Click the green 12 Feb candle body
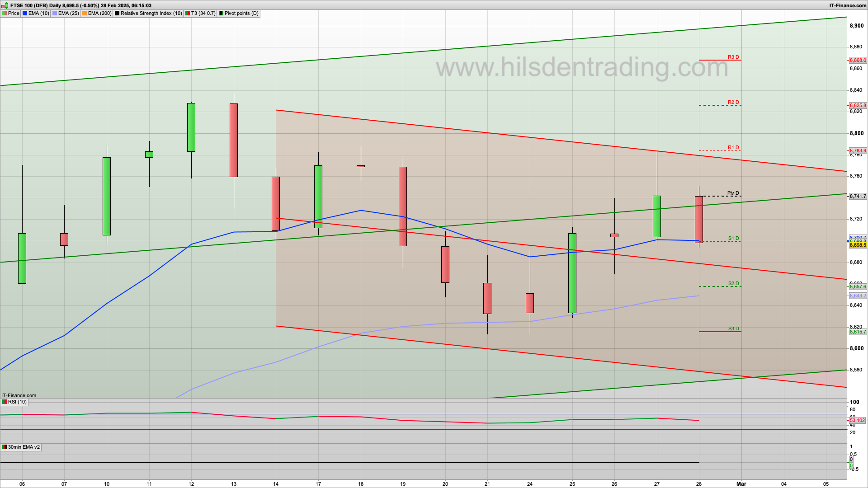The image size is (868, 488). pos(191,127)
